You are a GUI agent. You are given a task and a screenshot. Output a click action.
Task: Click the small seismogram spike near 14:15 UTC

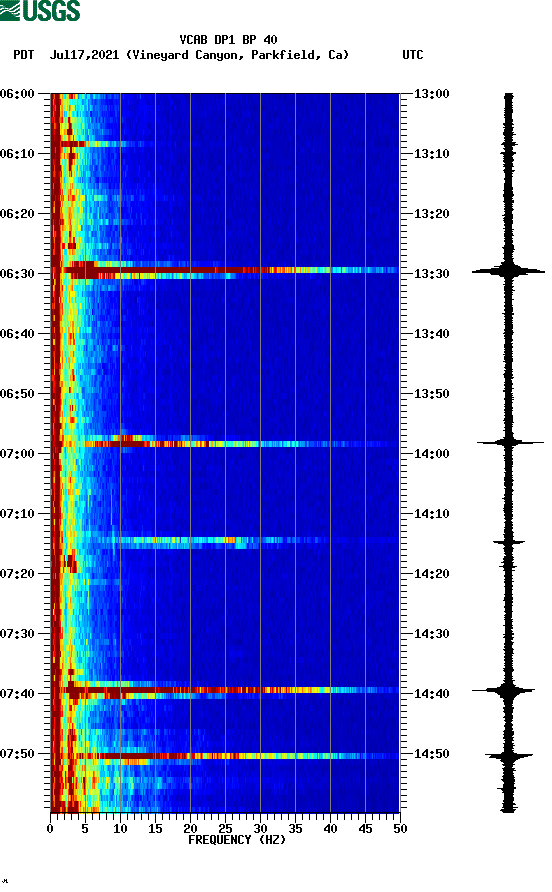pyautogui.click(x=509, y=543)
